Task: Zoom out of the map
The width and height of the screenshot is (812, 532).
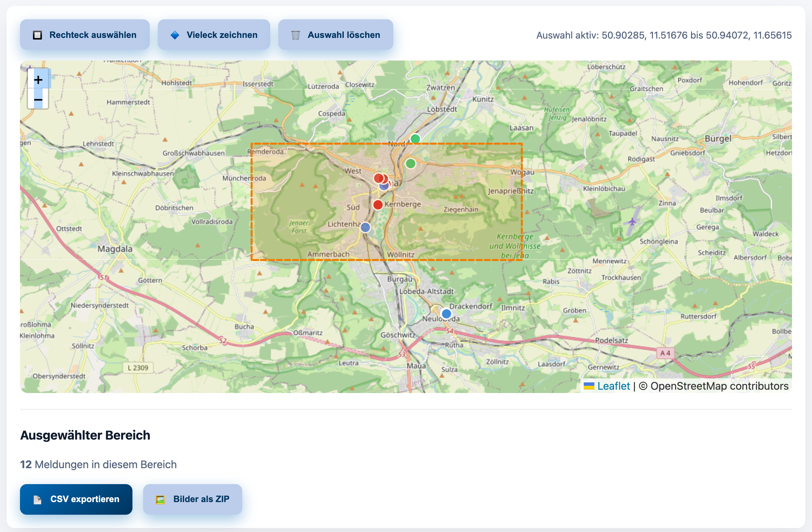Action: pyautogui.click(x=38, y=99)
